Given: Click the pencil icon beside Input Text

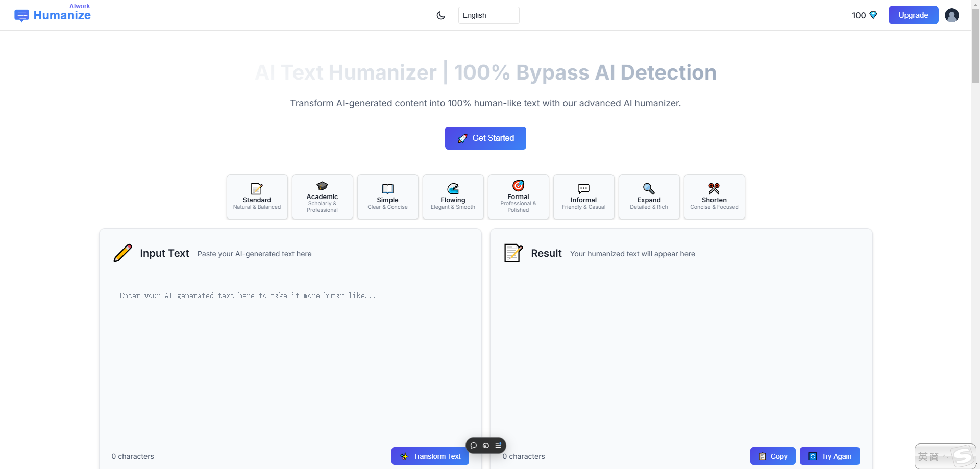Looking at the screenshot, I should point(122,253).
